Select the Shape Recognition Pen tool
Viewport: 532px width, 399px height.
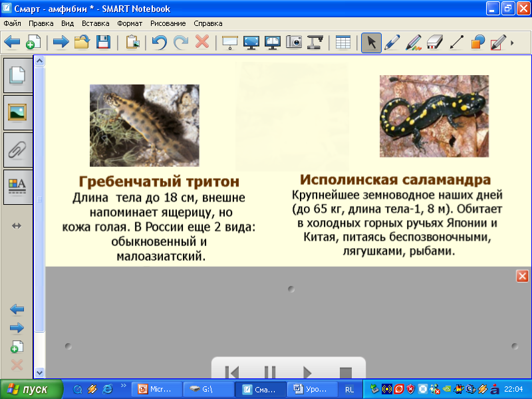coord(498,43)
